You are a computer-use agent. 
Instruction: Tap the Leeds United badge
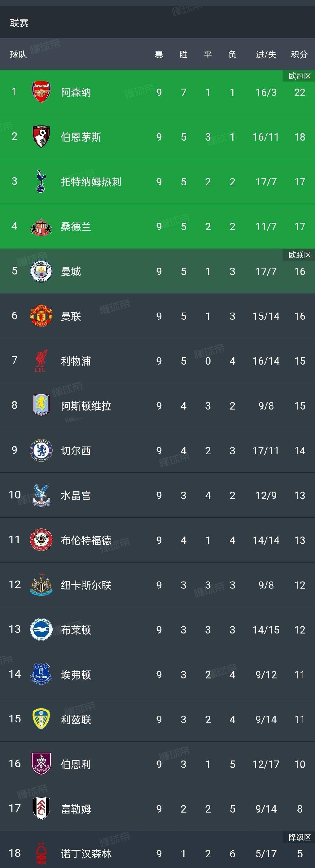point(41,719)
